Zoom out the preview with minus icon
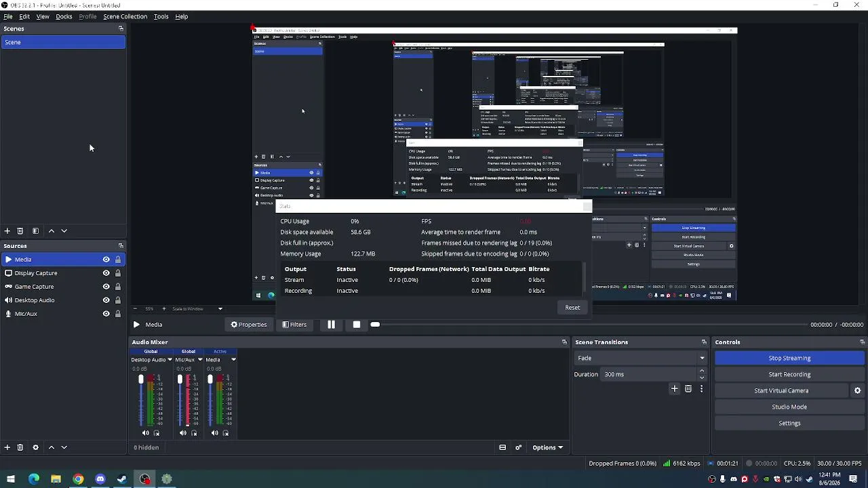The width and height of the screenshot is (868, 488). coord(135,309)
